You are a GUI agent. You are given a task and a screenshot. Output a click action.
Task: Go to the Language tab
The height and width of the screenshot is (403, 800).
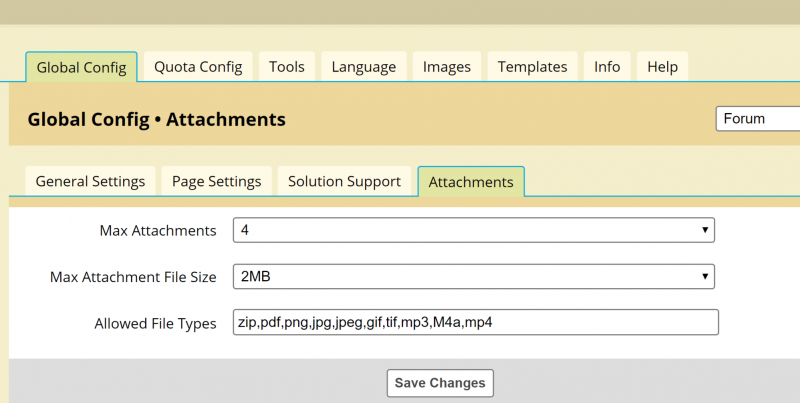363,67
